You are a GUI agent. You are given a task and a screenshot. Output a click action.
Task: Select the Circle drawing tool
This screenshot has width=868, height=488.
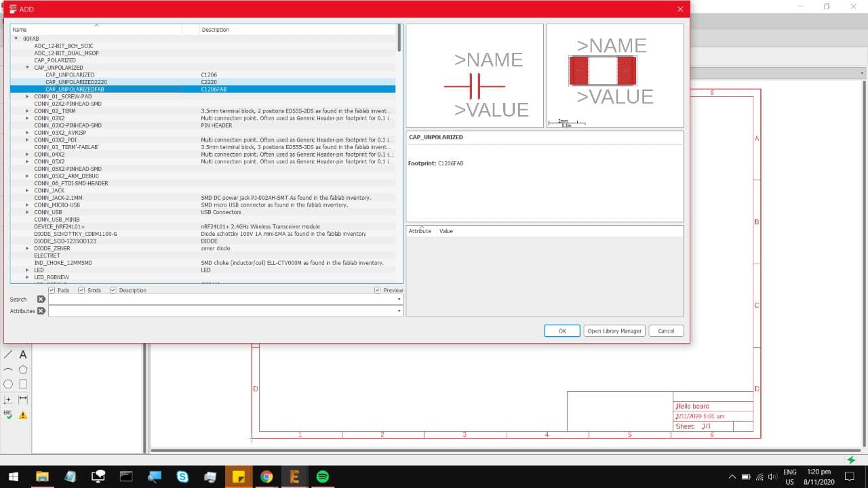point(8,384)
